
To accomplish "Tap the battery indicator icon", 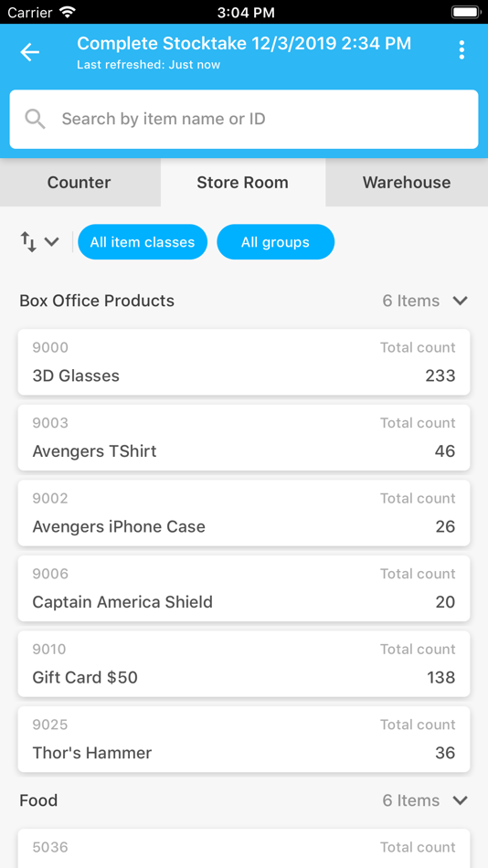I will tap(466, 12).
